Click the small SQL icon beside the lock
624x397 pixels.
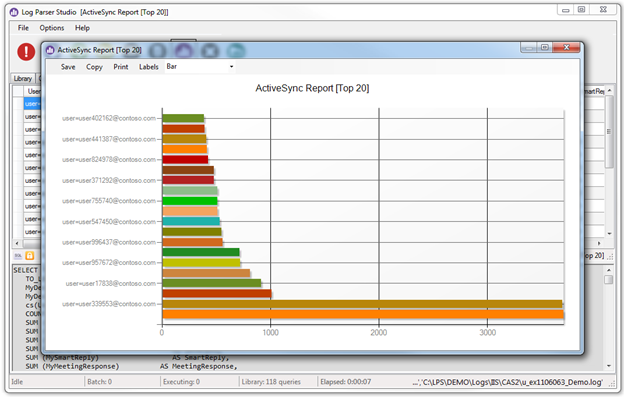click(18, 256)
